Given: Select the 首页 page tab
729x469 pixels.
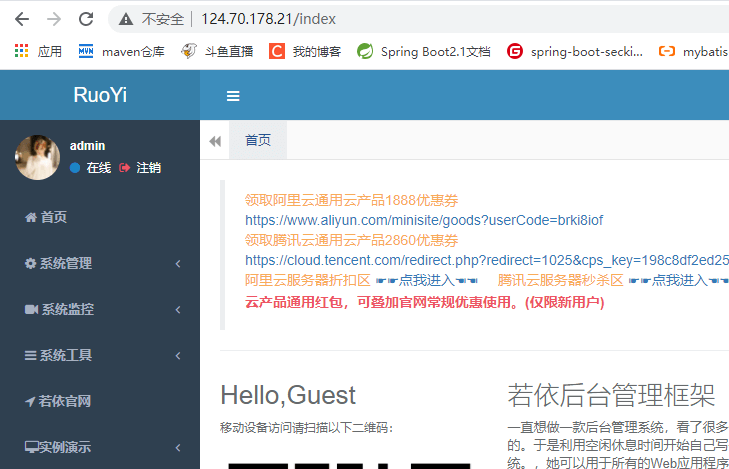Looking at the screenshot, I should coord(258,140).
